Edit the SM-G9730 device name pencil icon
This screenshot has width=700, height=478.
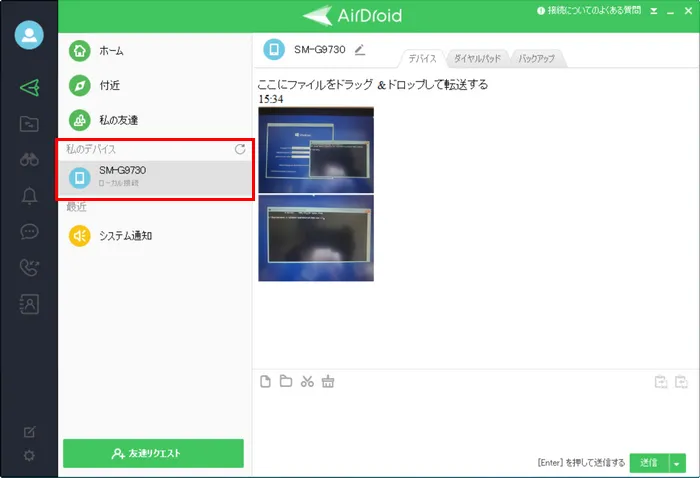360,50
